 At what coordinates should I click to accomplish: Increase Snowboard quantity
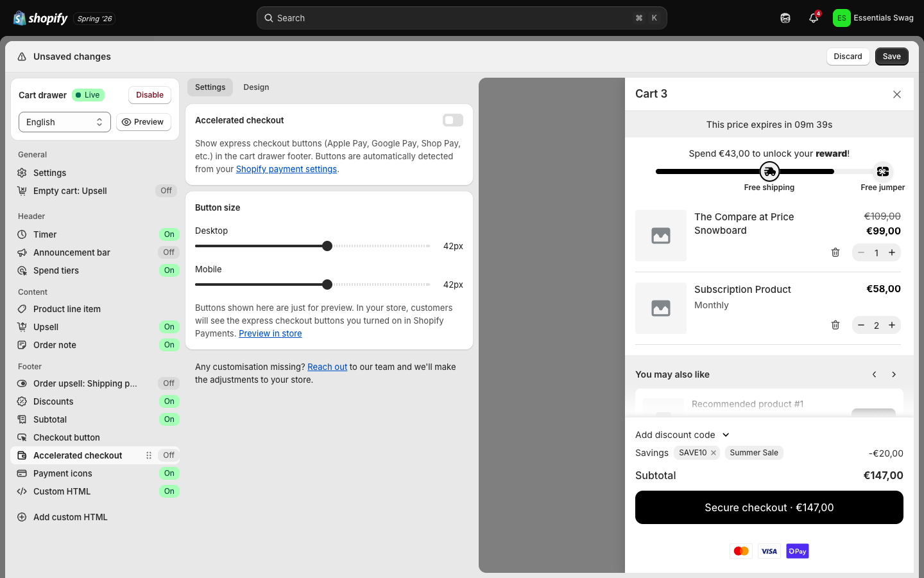coord(892,252)
